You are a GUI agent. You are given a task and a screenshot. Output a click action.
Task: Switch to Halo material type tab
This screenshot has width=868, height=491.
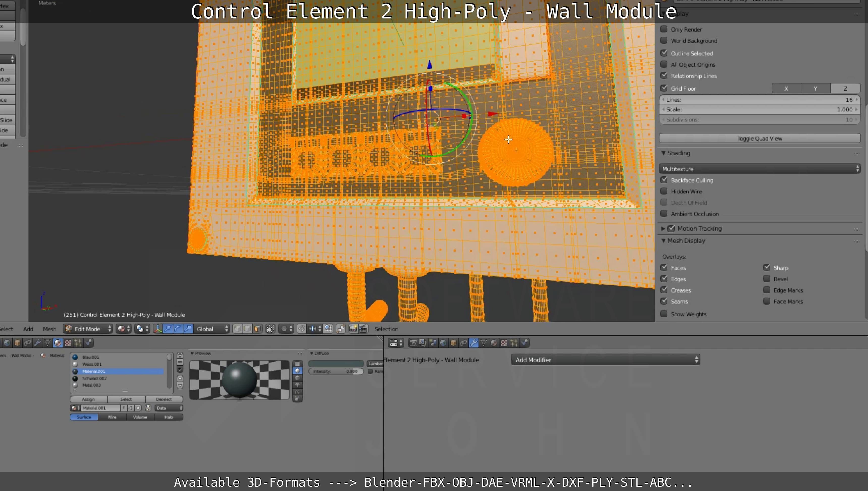(169, 417)
